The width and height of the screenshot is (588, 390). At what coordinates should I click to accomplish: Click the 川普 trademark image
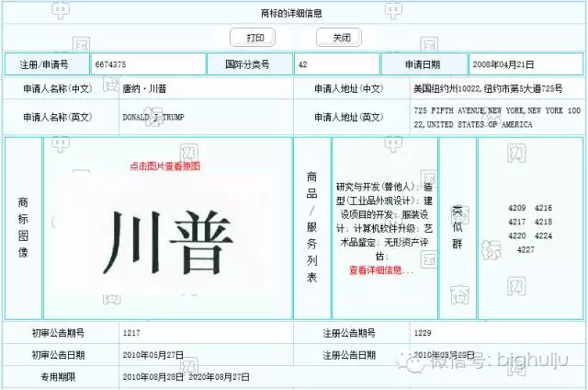point(166,238)
